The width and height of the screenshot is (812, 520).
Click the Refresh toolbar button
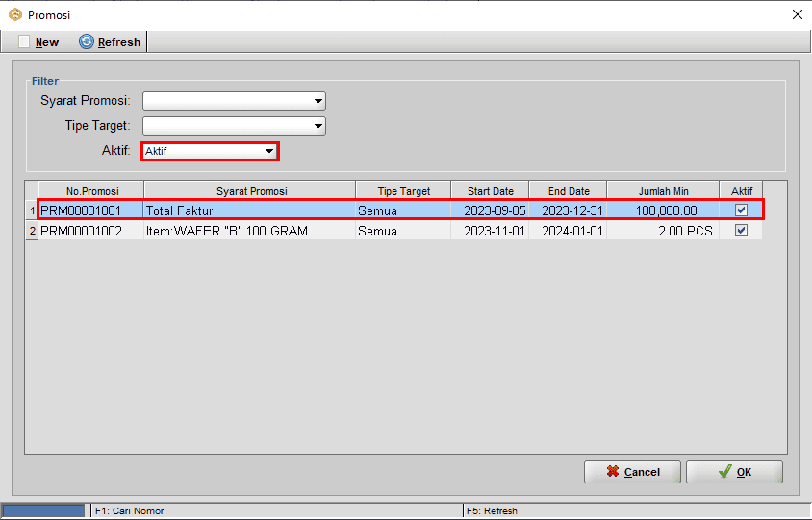[110, 42]
